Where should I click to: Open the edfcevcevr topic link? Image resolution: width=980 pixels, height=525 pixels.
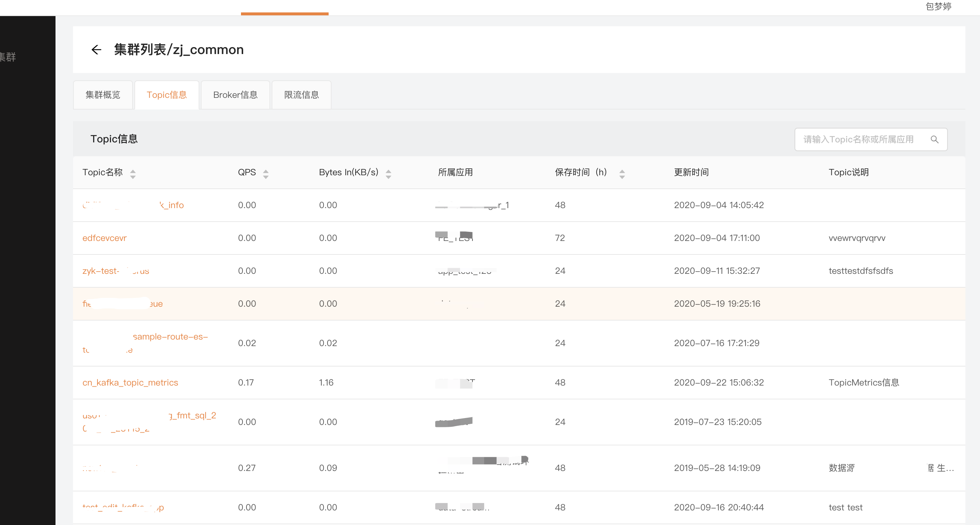tap(104, 238)
